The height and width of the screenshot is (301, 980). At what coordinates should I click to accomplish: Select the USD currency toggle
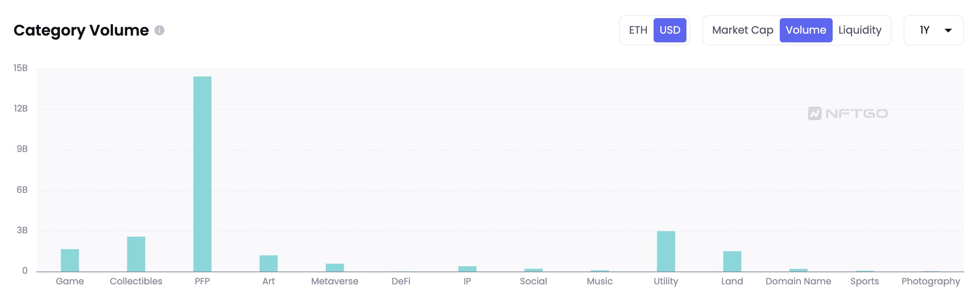click(669, 30)
